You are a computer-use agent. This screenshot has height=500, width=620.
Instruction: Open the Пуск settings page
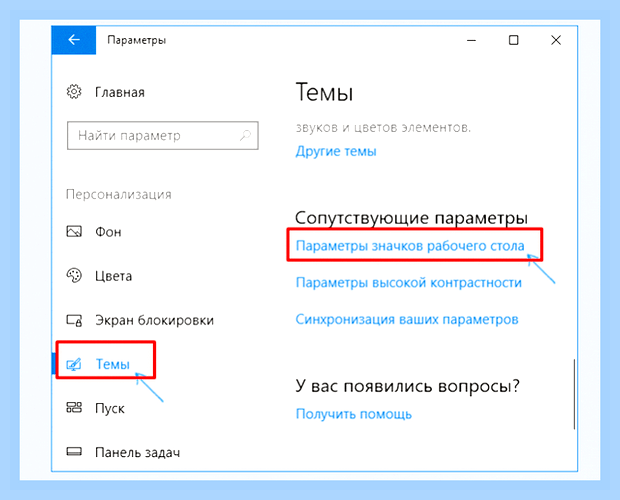click(x=110, y=408)
